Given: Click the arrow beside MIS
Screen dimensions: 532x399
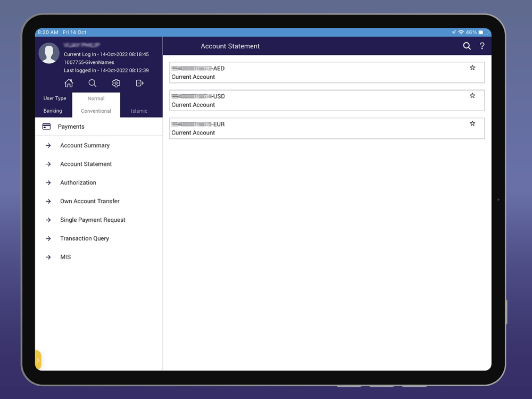Looking at the screenshot, I should point(48,257).
